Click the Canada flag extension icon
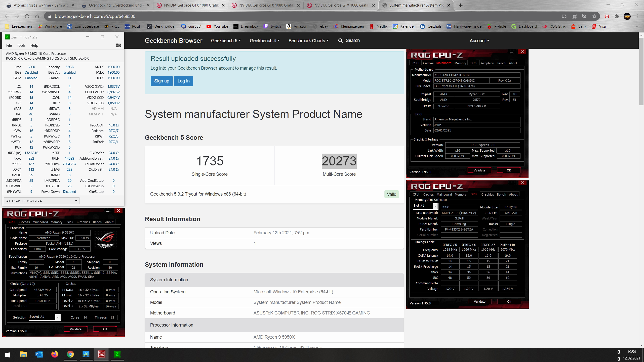Viewport: 644px width, 362px height. 607,16
